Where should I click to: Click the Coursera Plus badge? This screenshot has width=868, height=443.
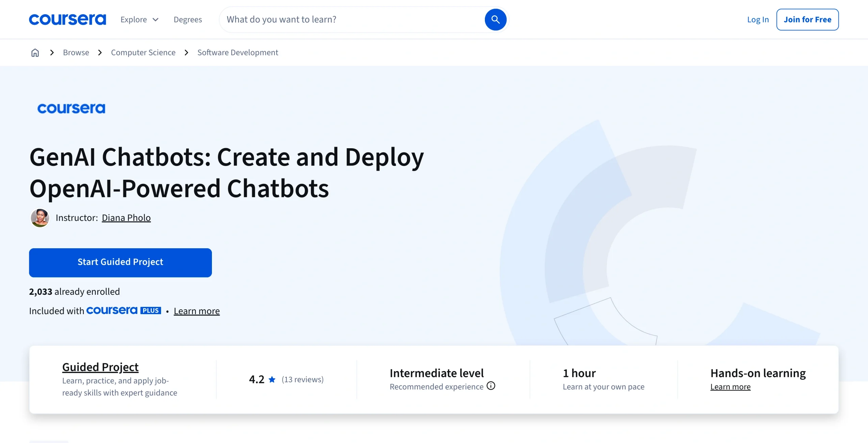(124, 310)
